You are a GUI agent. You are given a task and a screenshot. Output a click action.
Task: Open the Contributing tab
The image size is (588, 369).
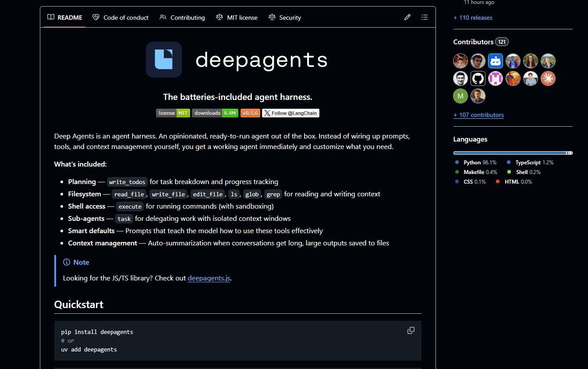[182, 18]
